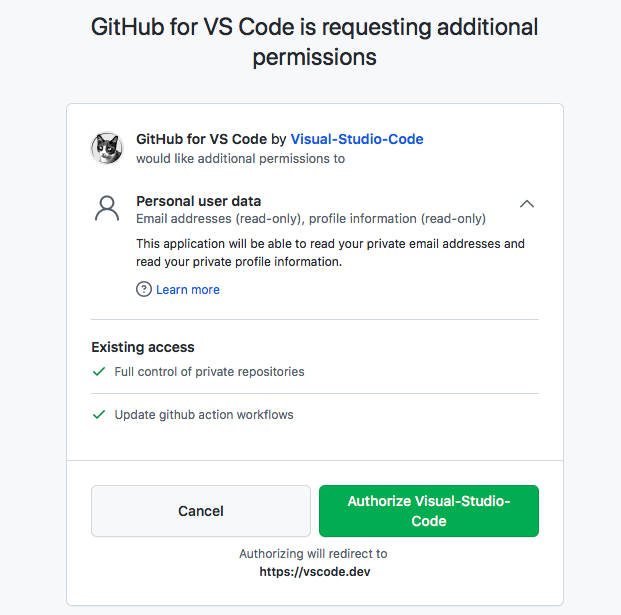Click the page title requesting additional permissions
This screenshot has height=615, width=621.
click(314, 42)
